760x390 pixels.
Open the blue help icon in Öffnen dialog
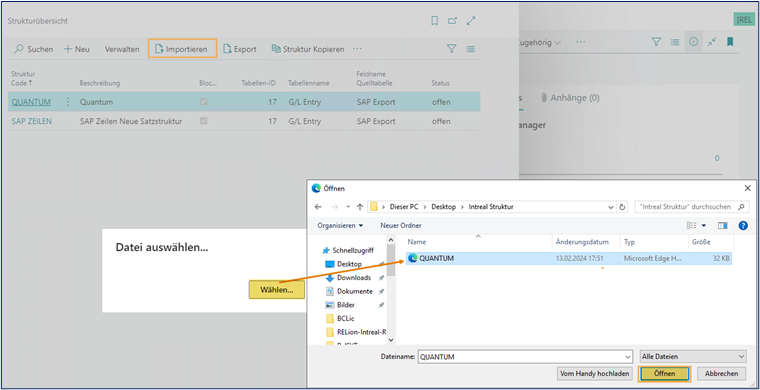[x=743, y=225]
